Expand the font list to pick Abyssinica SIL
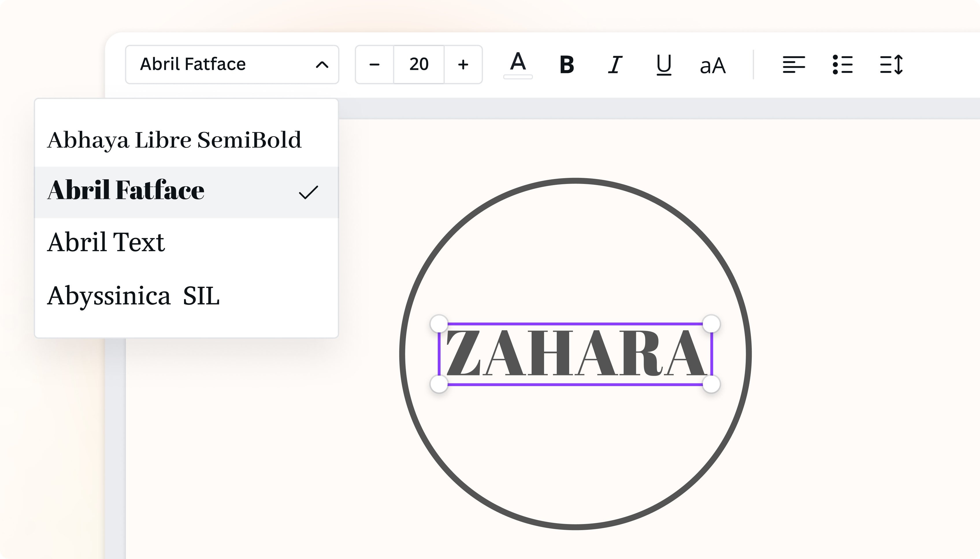Screen dimensions: 980x559 (133, 296)
